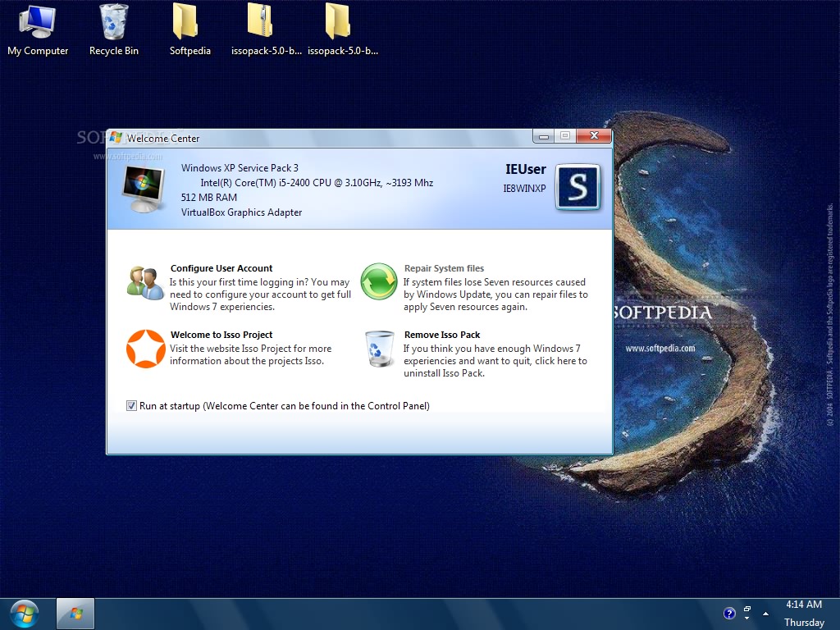Open the Start orb menu

pos(24,614)
